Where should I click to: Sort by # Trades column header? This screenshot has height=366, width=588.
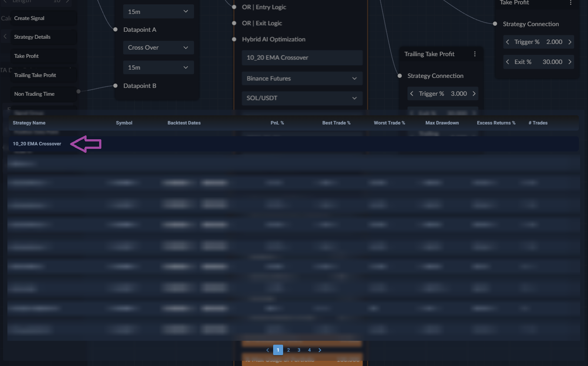(538, 123)
